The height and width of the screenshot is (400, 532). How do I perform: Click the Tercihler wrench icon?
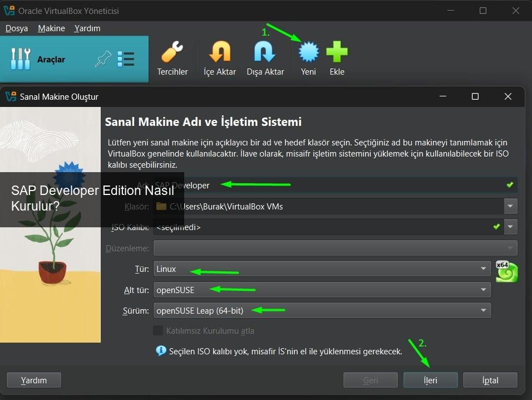172,53
